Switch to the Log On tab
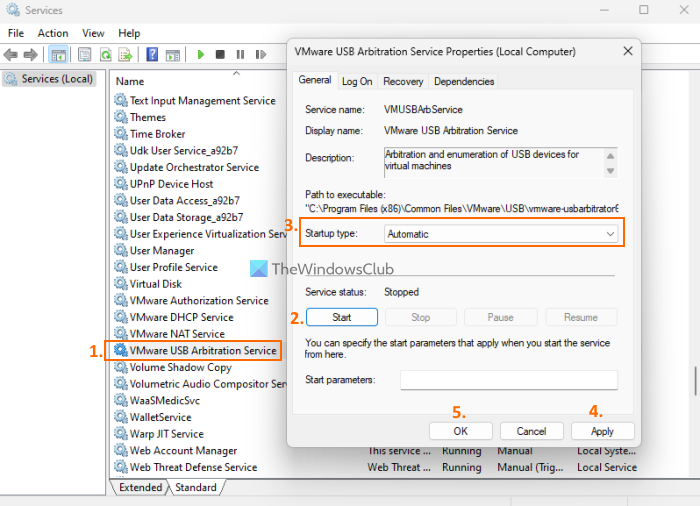 357,81
